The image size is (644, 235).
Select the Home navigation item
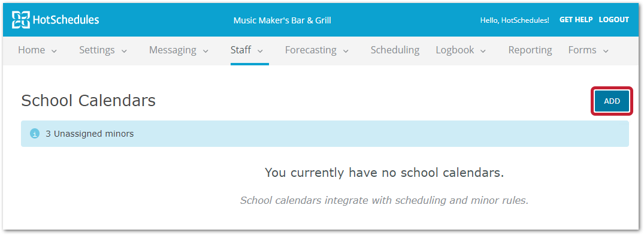32,50
